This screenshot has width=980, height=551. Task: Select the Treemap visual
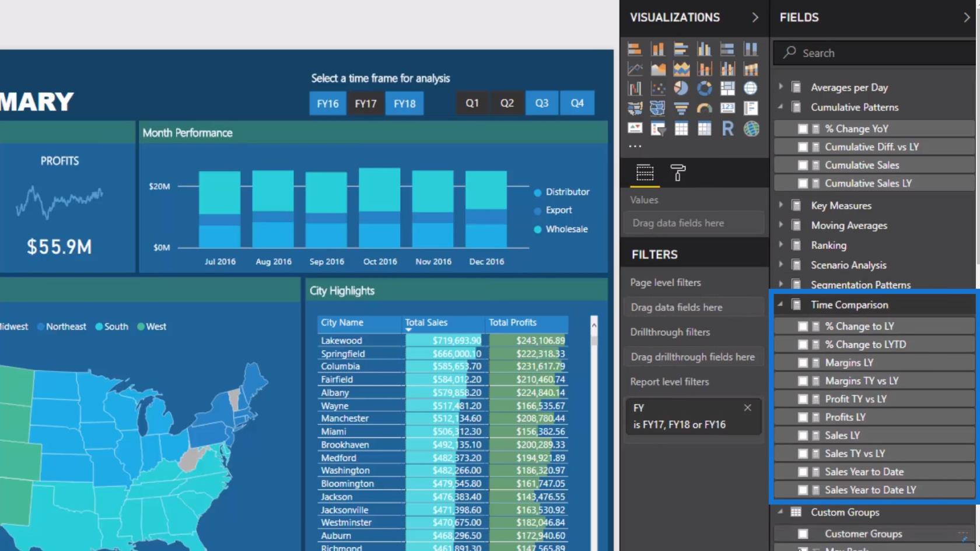click(727, 88)
